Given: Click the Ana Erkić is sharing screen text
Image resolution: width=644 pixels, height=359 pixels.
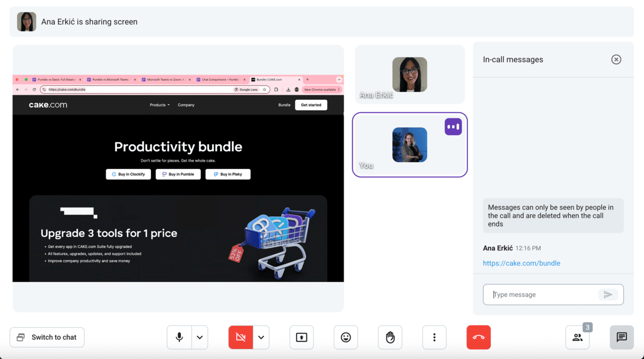Looking at the screenshot, I should point(90,22).
